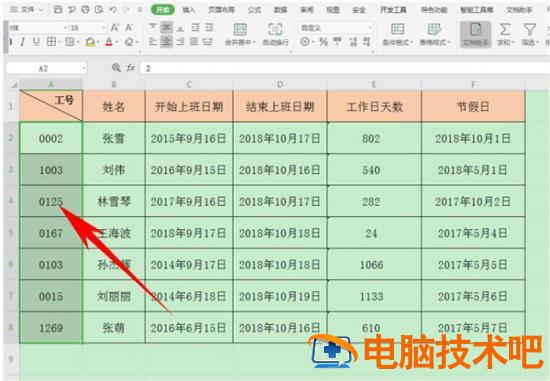Click the Undo arrow icon

click(113, 9)
